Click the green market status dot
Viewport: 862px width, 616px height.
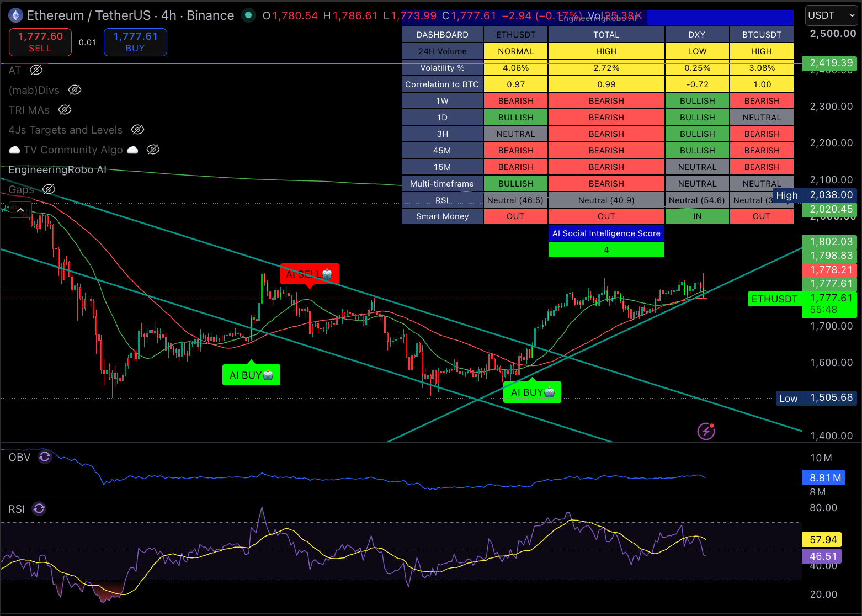coord(249,15)
